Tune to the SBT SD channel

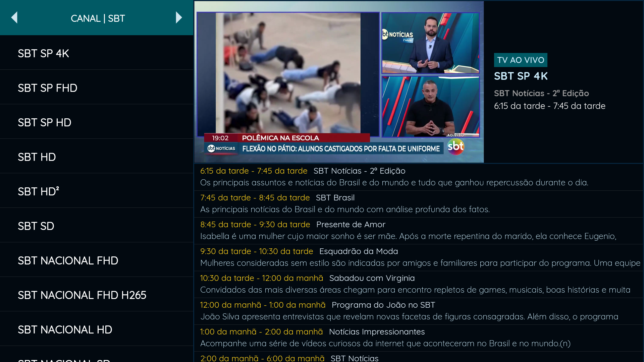pos(97,226)
